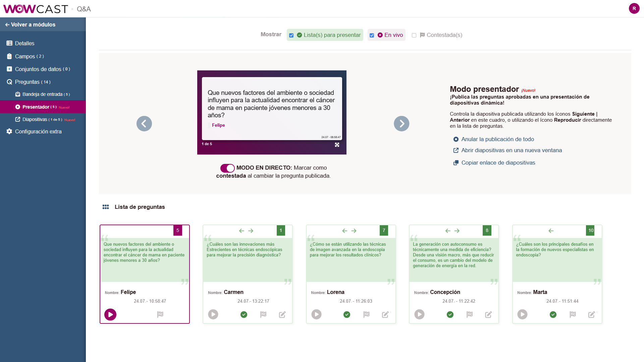Go to previous slide arrow
This screenshot has width=644, height=362.
144,124
